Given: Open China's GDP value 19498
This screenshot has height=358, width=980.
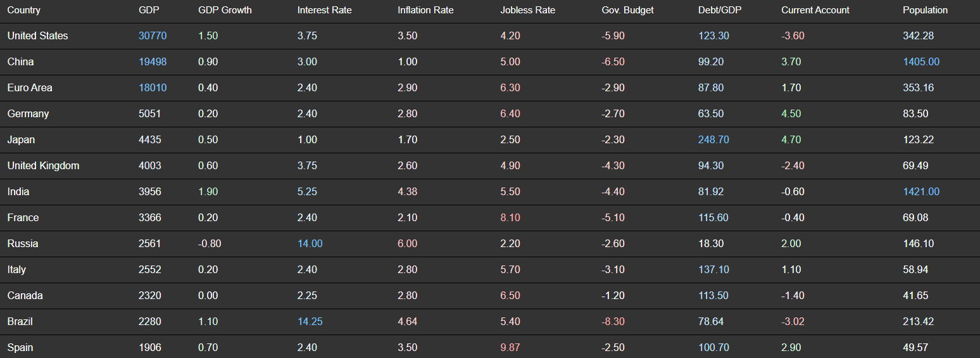Looking at the screenshot, I should click(153, 62).
